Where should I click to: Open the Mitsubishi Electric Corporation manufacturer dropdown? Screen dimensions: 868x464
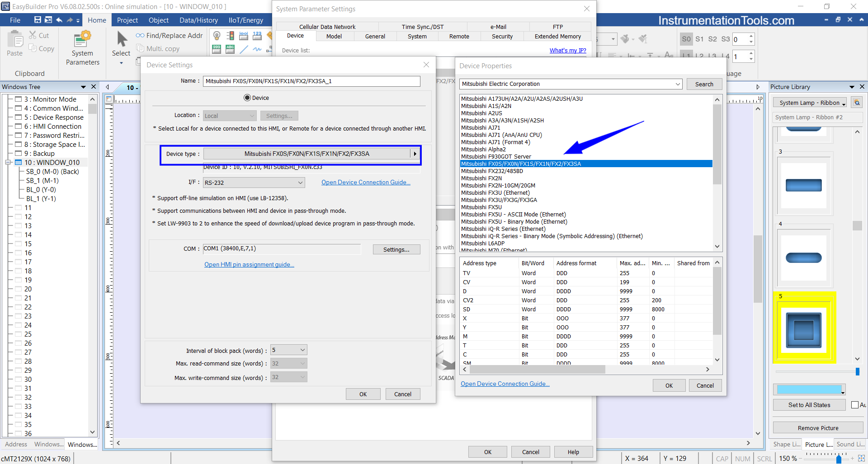tap(571, 84)
